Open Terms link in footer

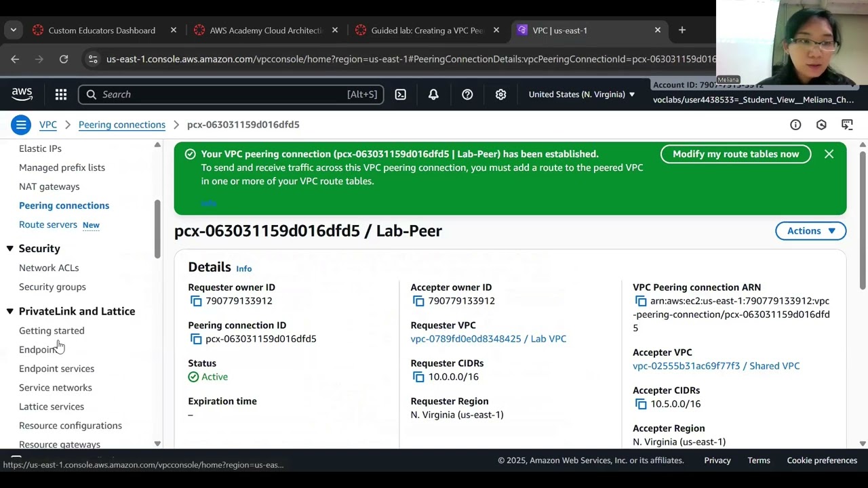(x=759, y=460)
